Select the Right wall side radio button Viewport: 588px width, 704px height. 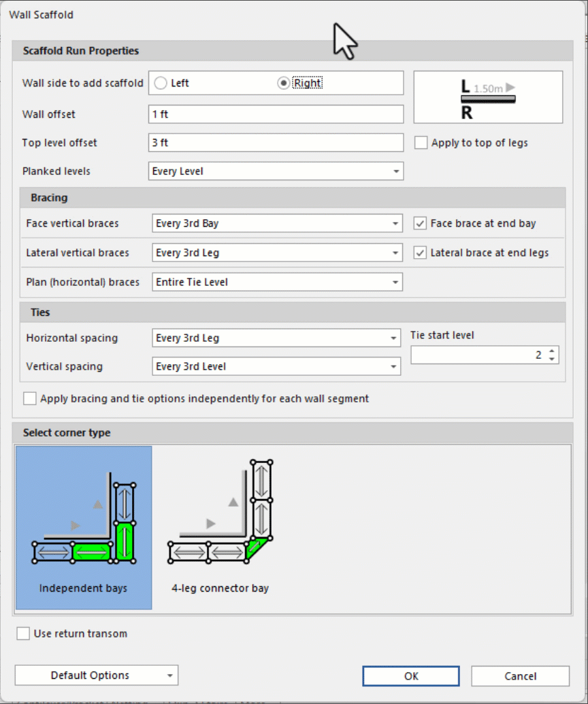tap(284, 83)
